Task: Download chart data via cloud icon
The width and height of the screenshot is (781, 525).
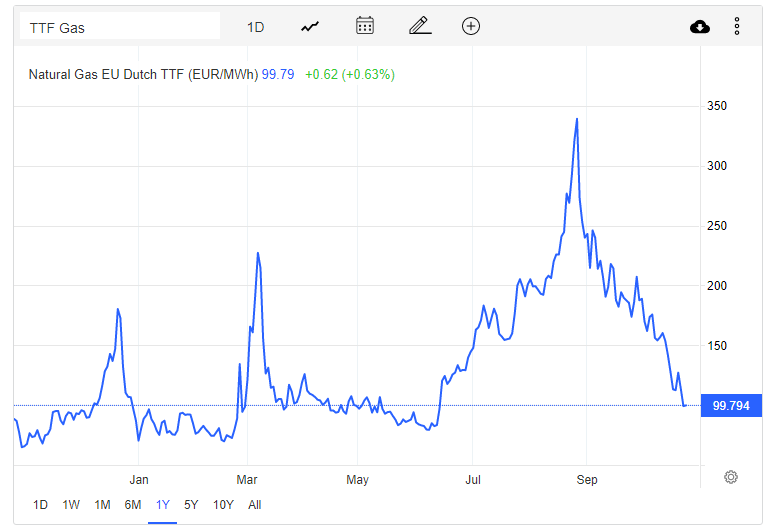Action: coord(700,26)
